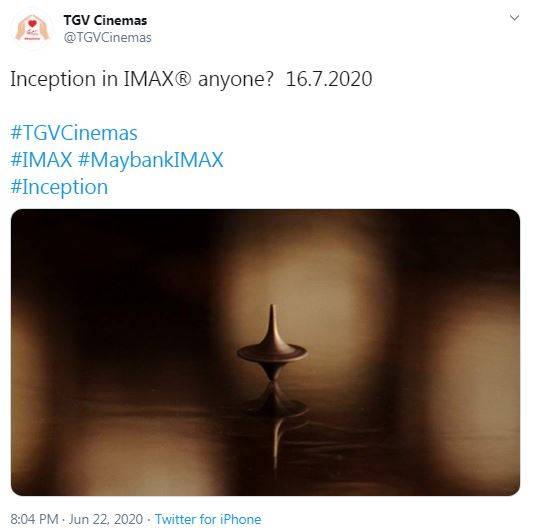
Task: Click the Jun 22, 2020 date
Action: coord(106,519)
